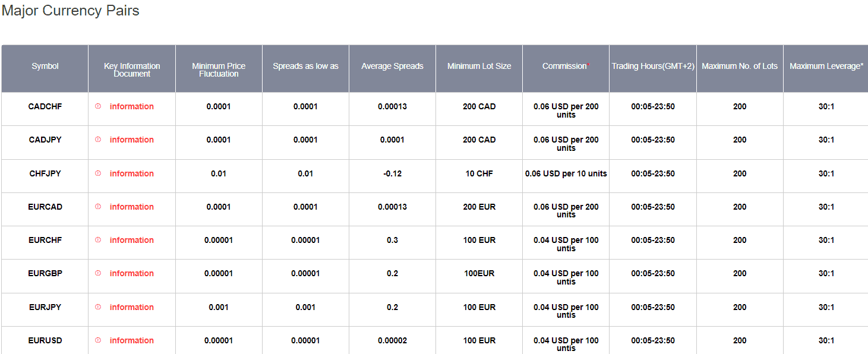Image resolution: width=868 pixels, height=354 pixels.
Task: Click EURCHF trading hours 00:05-23:50
Action: [653, 240]
